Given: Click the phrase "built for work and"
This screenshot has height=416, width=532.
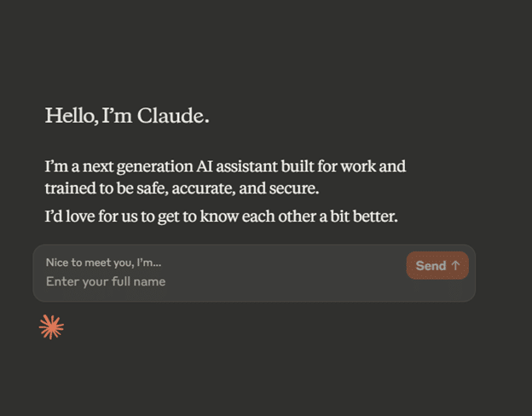Looking at the screenshot, I should (x=347, y=166).
